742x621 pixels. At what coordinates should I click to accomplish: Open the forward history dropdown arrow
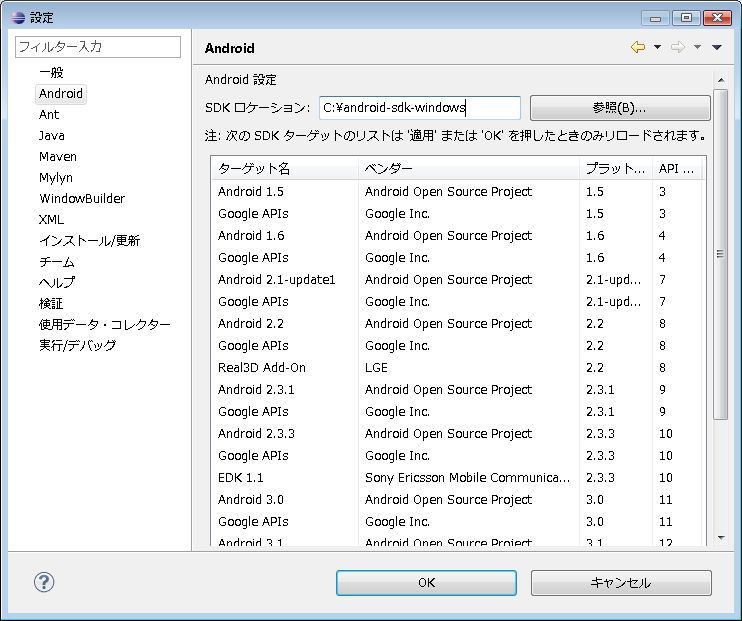[x=697, y=47]
